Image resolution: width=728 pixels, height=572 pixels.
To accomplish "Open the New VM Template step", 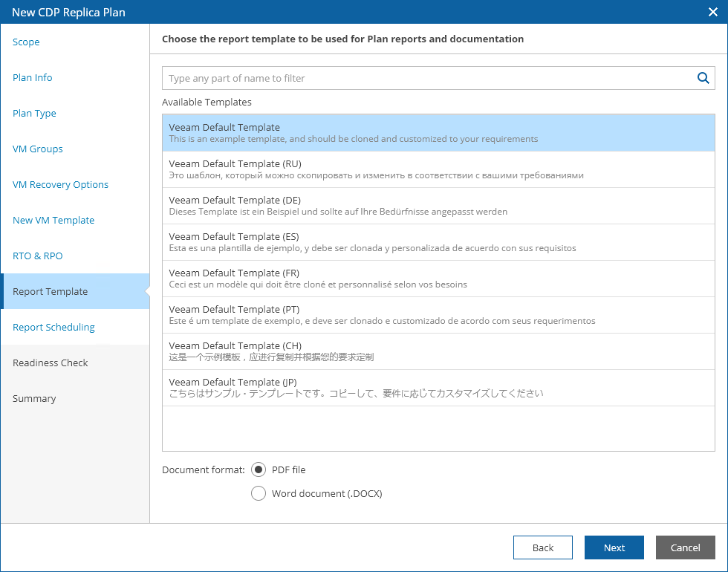I will click(x=53, y=221).
